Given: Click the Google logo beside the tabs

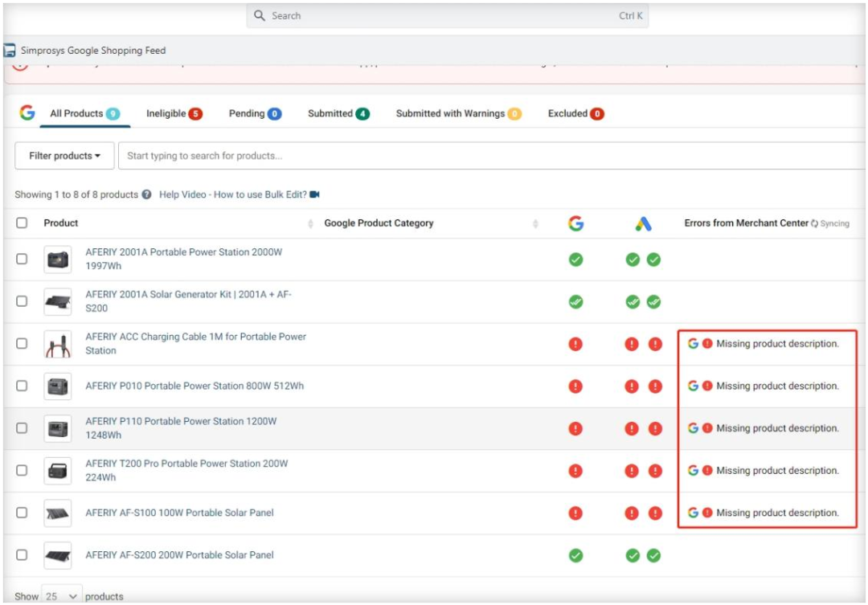Looking at the screenshot, I should 27,113.
